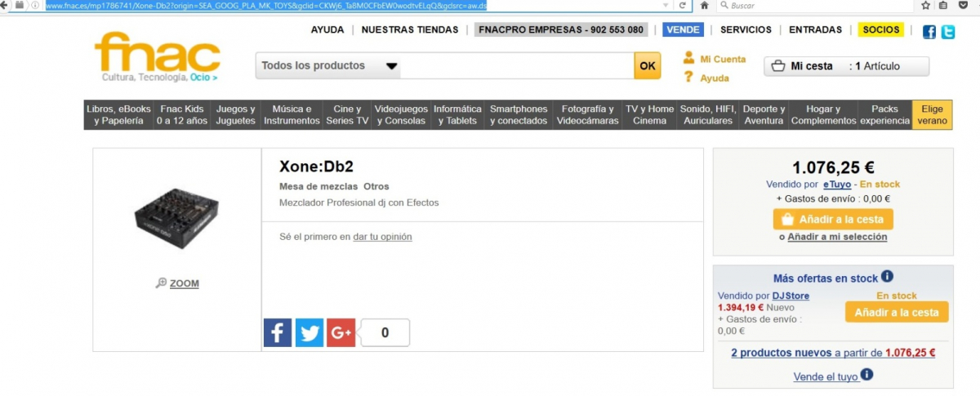This screenshot has height=396, width=980.
Task: Open the Facebook page icon in header
Action: pos(929,32)
